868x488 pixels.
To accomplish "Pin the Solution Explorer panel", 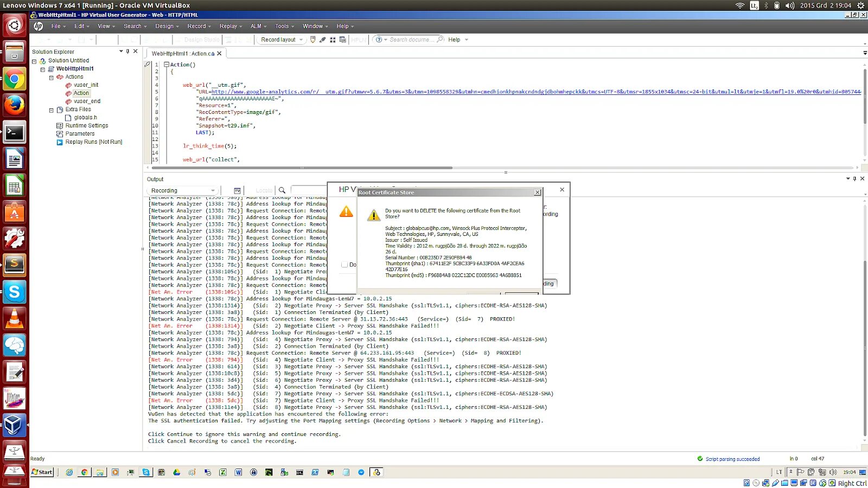I will pos(128,52).
